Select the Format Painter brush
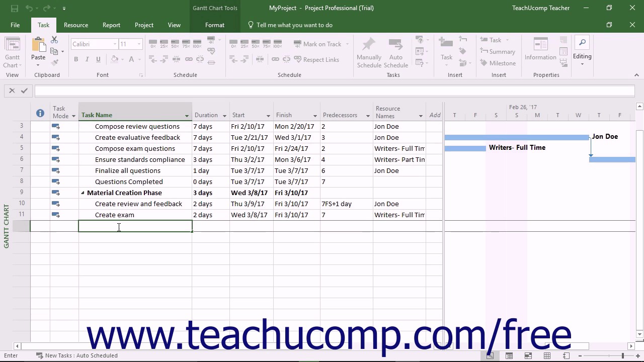This screenshot has width=644, height=362. tap(54, 62)
